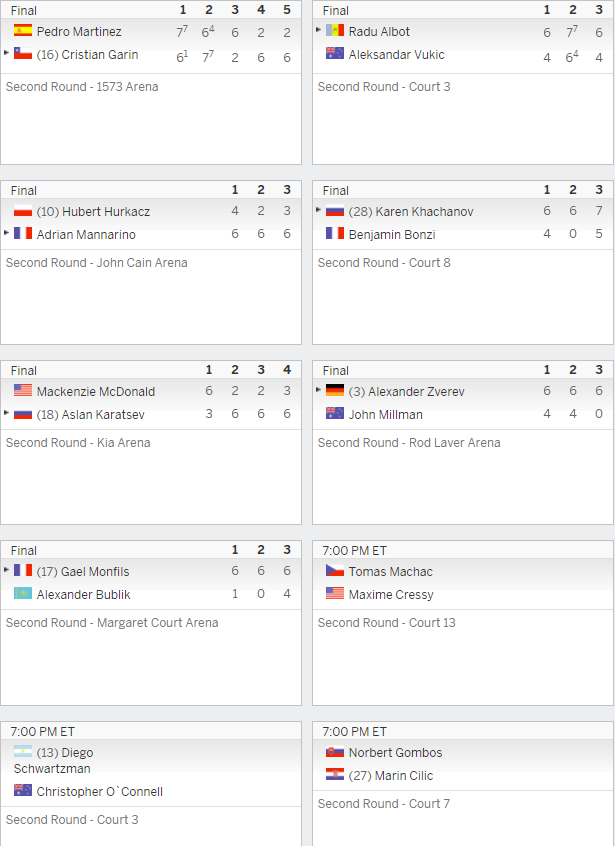Click the Germany flag beside Alexander Zverev
The height and width of the screenshot is (846, 615).
click(335, 390)
